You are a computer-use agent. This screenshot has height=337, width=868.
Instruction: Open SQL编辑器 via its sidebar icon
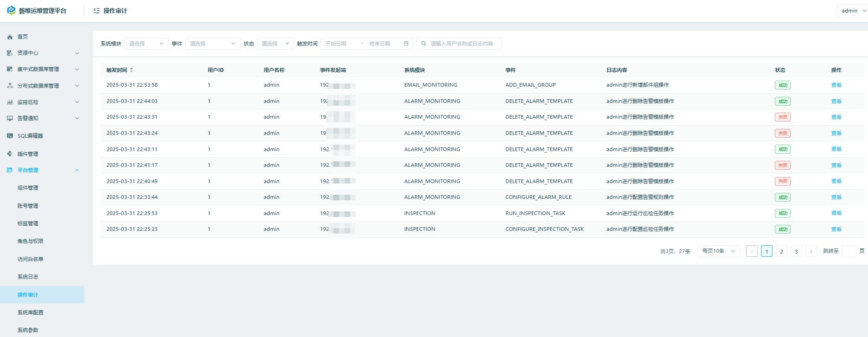pyautogui.click(x=10, y=136)
